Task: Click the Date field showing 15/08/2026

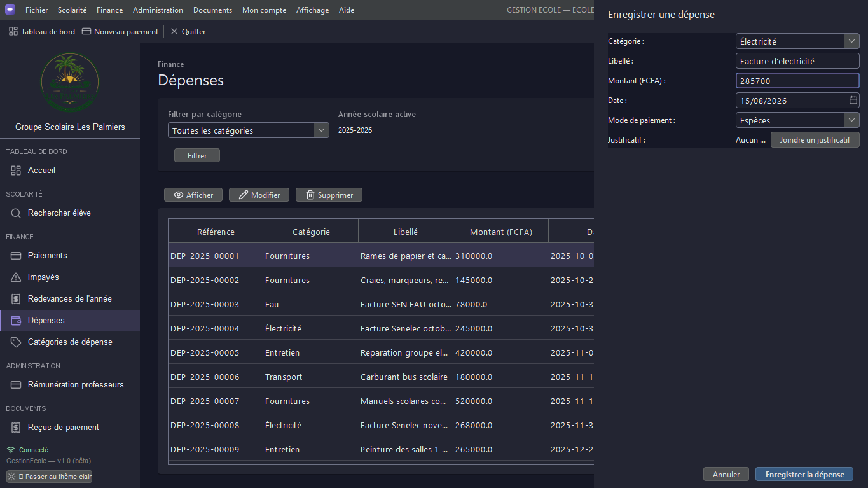Action: (797, 101)
